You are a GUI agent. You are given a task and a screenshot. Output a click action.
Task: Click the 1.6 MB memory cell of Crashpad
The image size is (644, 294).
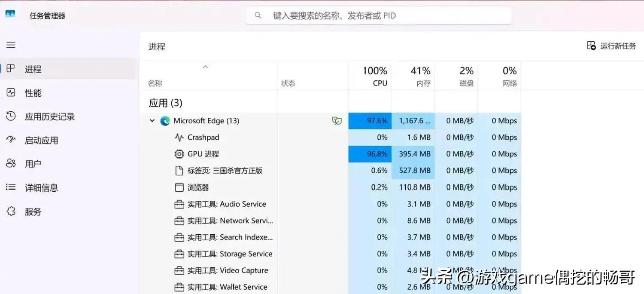click(413, 138)
